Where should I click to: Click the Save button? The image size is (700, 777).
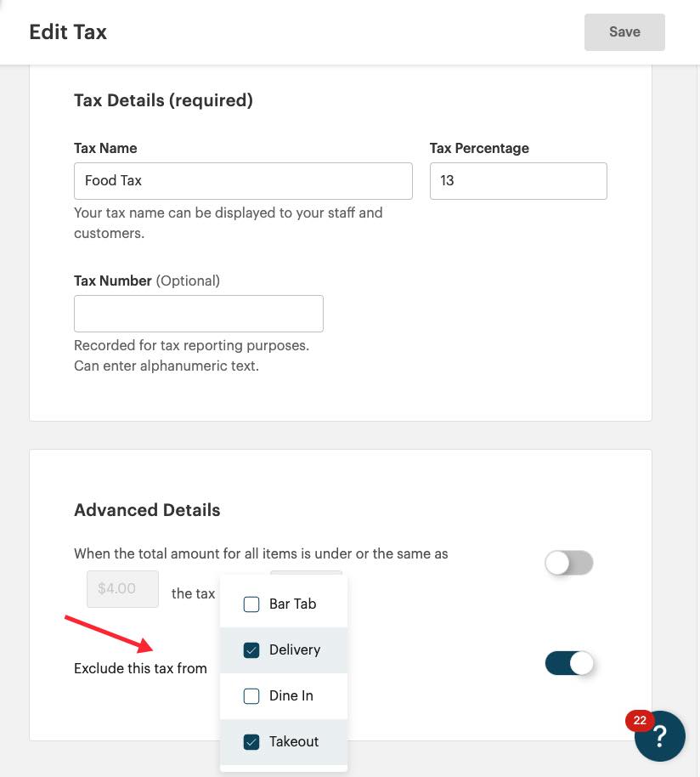coord(624,32)
